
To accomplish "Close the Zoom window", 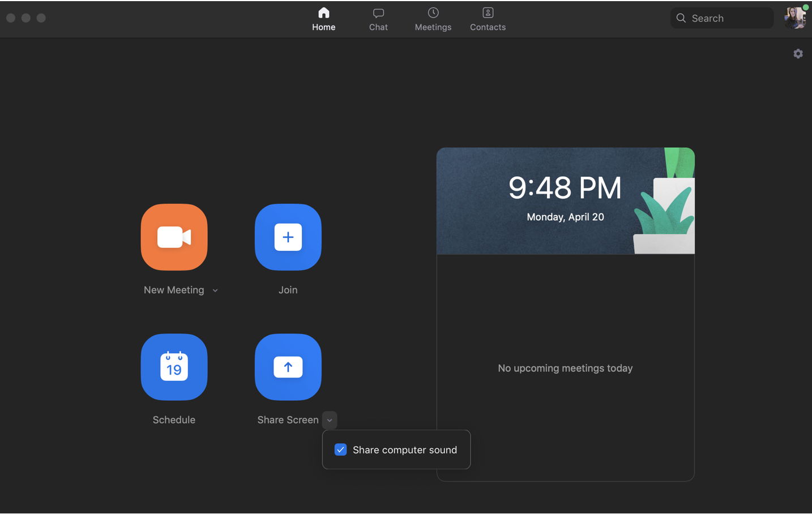I will (x=11, y=18).
